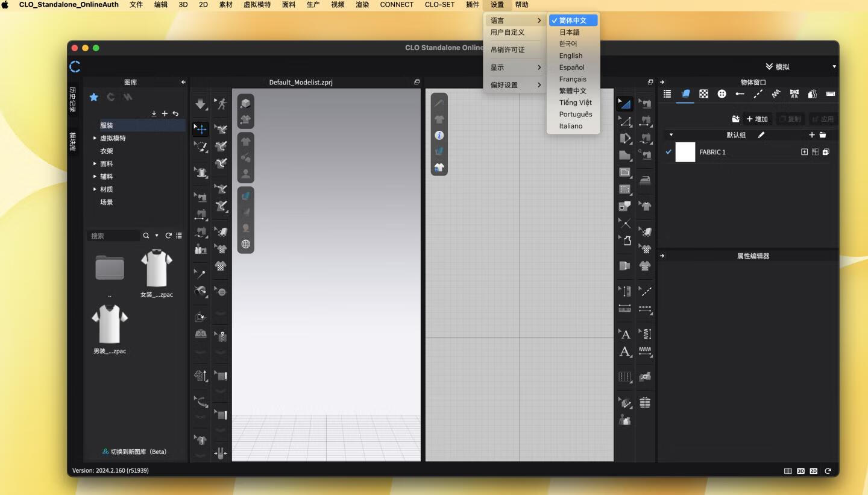Select English from the language submenu
Viewport: 868px width, 495px height.
click(570, 55)
